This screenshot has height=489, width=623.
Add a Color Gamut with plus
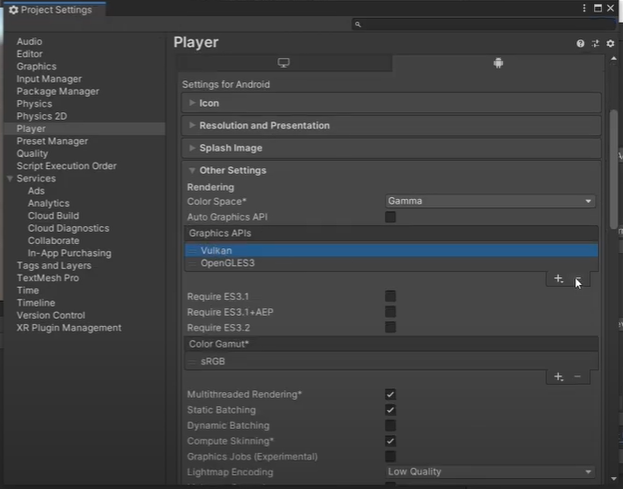click(x=558, y=377)
